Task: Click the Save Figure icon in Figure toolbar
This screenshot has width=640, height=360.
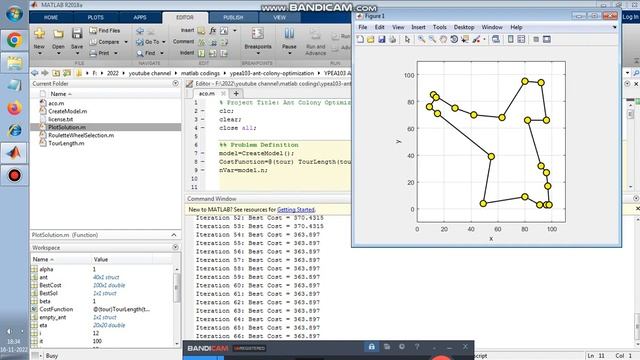Action: tap(382, 39)
